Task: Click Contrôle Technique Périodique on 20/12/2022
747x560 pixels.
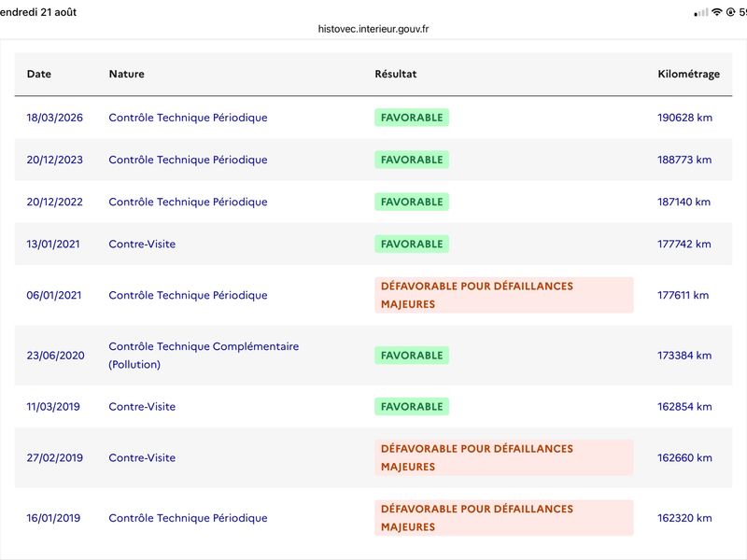Action: click(x=188, y=202)
